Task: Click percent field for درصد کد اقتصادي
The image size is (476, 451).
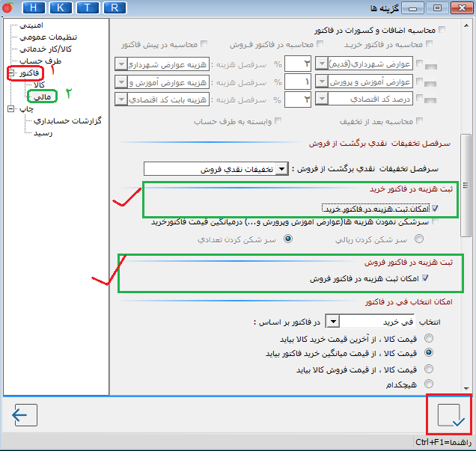Action: pyautogui.click(x=298, y=99)
